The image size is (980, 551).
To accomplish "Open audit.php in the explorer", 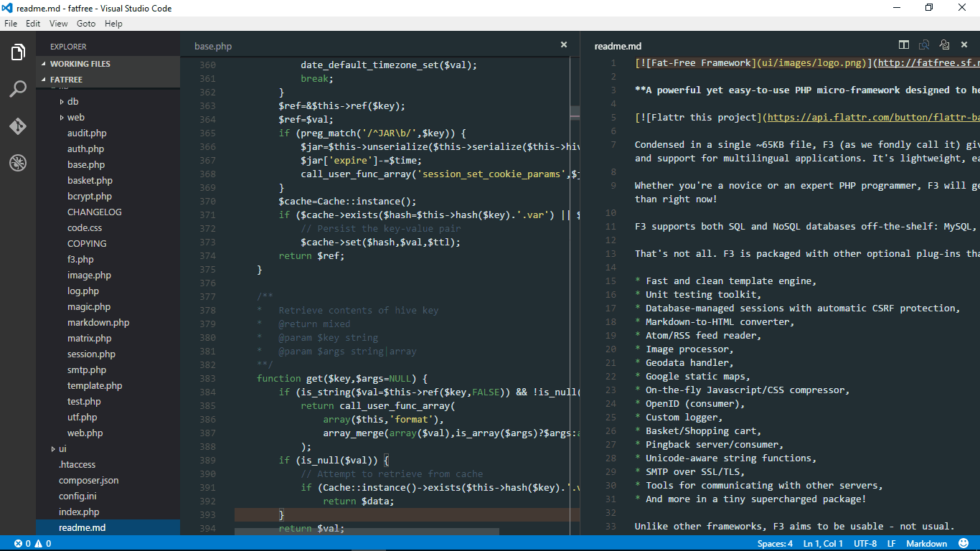I will [x=87, y=133].
